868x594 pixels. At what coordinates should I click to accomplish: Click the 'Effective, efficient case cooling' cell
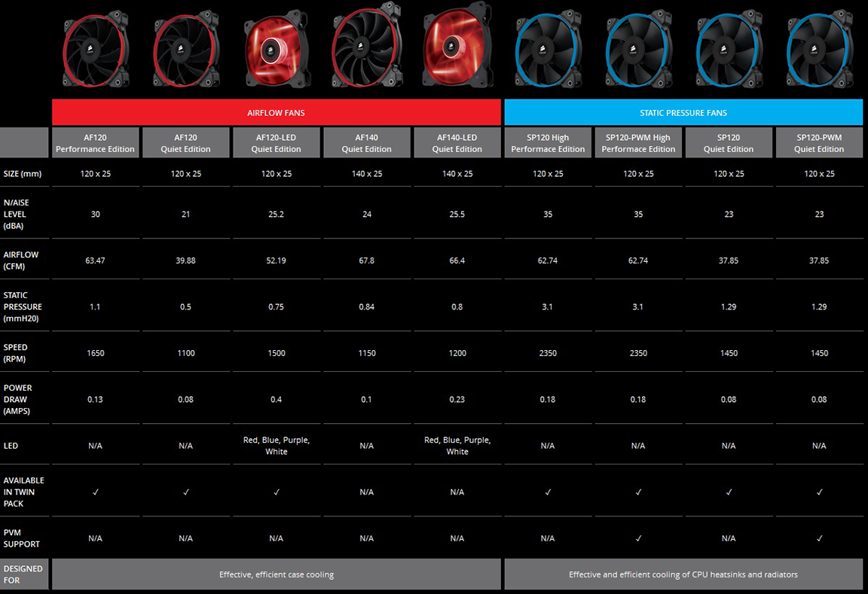pyautogui.click(x=277, y=574)
